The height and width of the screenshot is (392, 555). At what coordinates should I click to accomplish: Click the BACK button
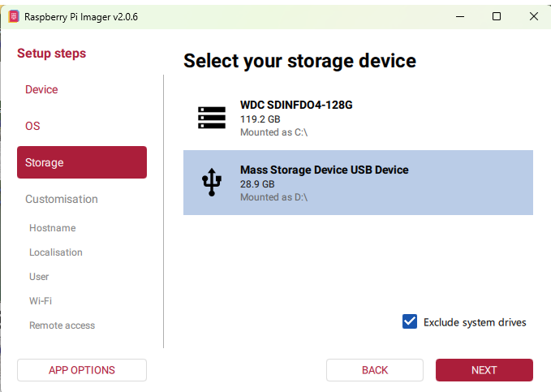click(375, 370)
